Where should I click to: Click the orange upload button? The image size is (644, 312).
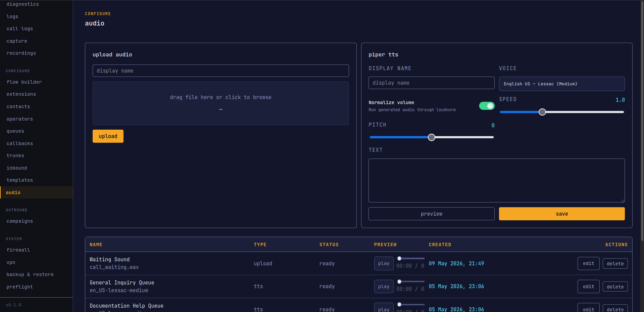[108, 136]
